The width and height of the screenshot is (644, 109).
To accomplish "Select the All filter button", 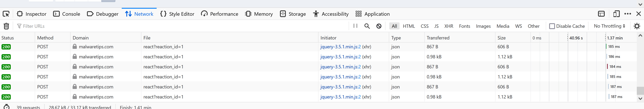I will click(394, 26).
